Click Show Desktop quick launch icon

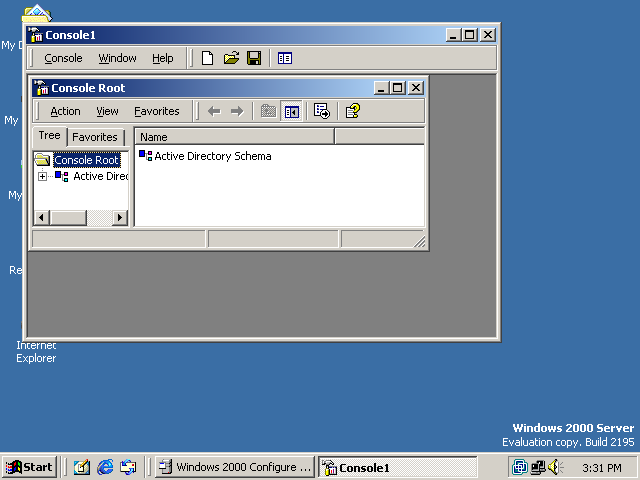coord(82,467)
